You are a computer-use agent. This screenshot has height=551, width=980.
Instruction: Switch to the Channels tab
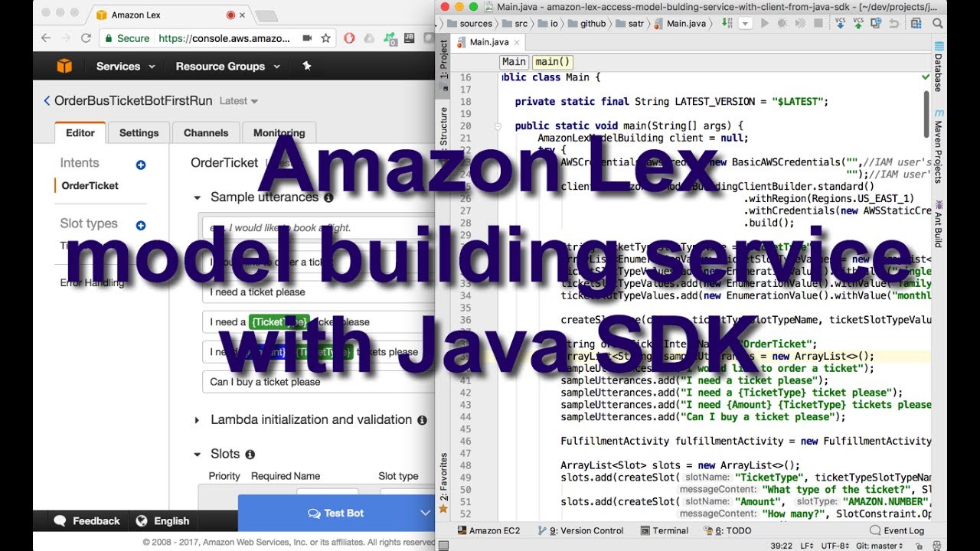pos(206,132)
